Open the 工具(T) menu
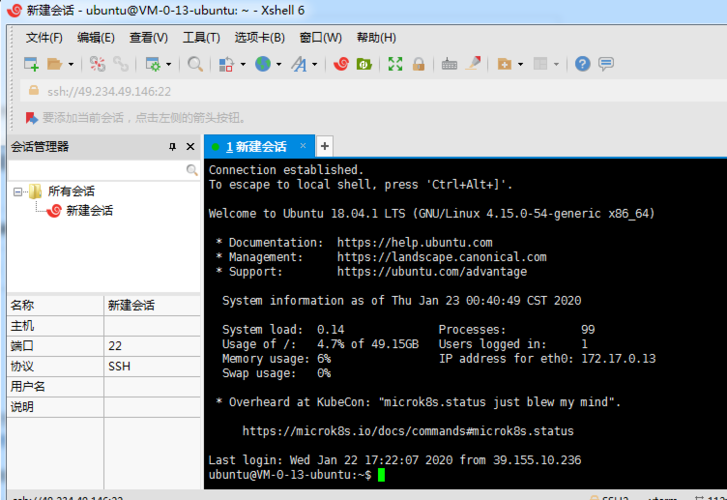The width and height of the screenshot is (727, 500). [x=201, y=38]
